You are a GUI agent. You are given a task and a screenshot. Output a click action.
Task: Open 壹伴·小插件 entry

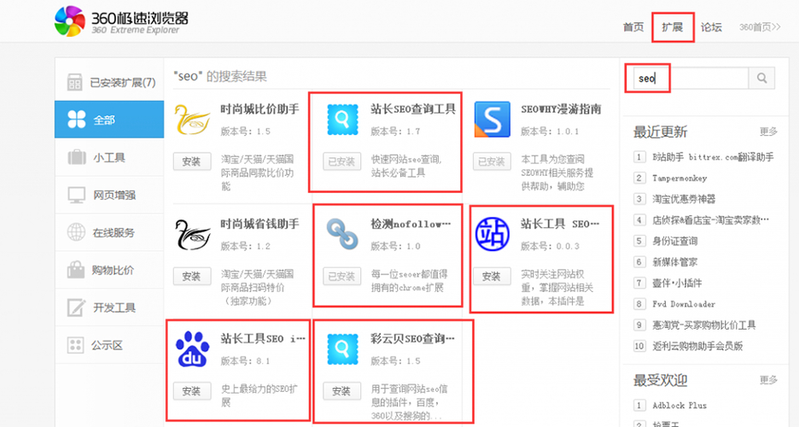(x=677, y=283)
